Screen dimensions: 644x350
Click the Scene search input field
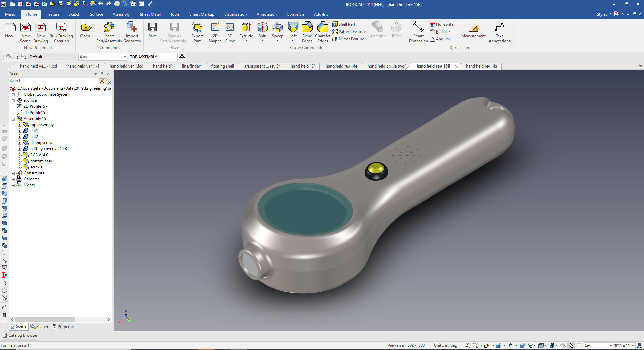(54, 81)
